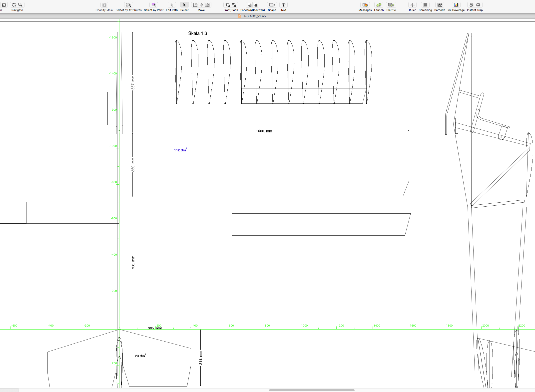
Task: Click the horizontal scrollbar thumb
Action: 312,390
